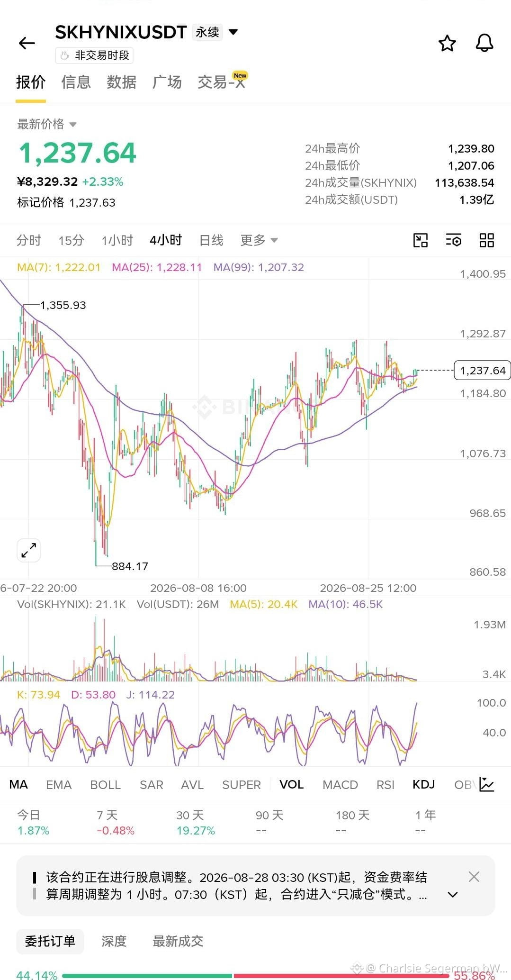This screenshot has width=511, height=980.
Task: Tap the 标记价格 1,237.63 mark price
Action: pos(66,202)
